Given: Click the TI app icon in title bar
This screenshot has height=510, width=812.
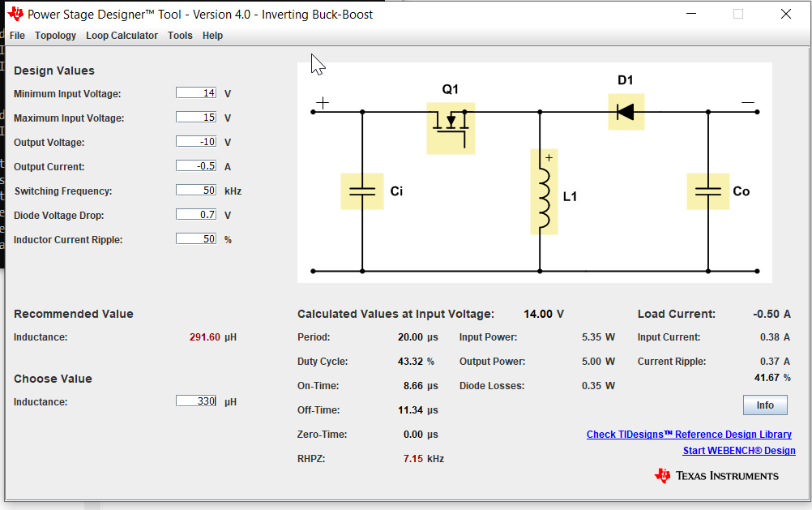Looking at the screenshot, I should (x=15, y=14).
